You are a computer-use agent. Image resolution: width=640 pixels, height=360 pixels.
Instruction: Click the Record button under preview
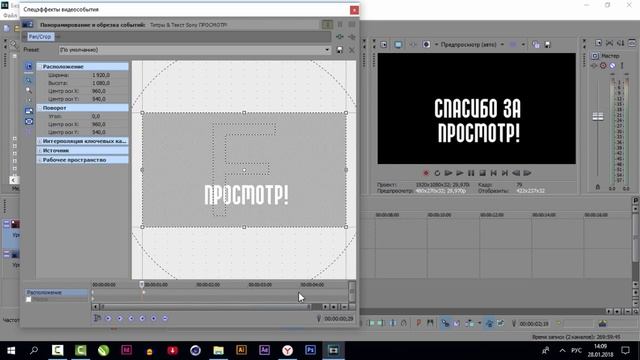coord(426,173)
